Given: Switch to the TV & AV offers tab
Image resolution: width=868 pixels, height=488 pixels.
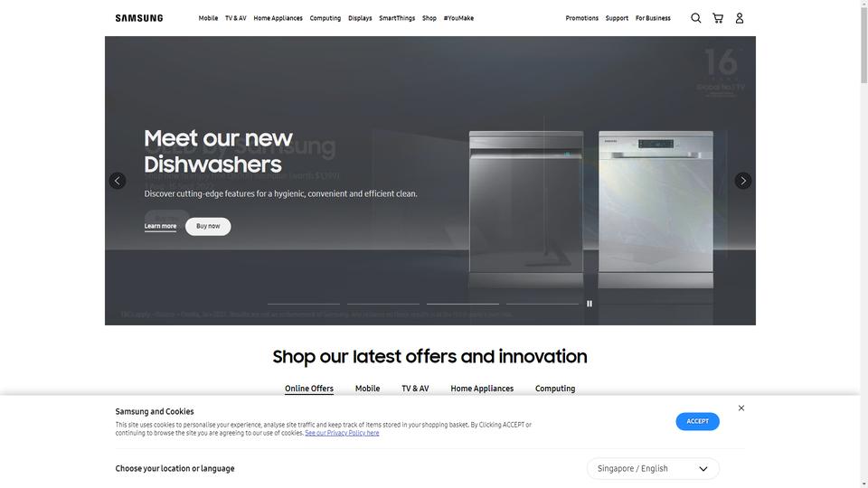Looking at the screenshot, I should click(415, 389).
